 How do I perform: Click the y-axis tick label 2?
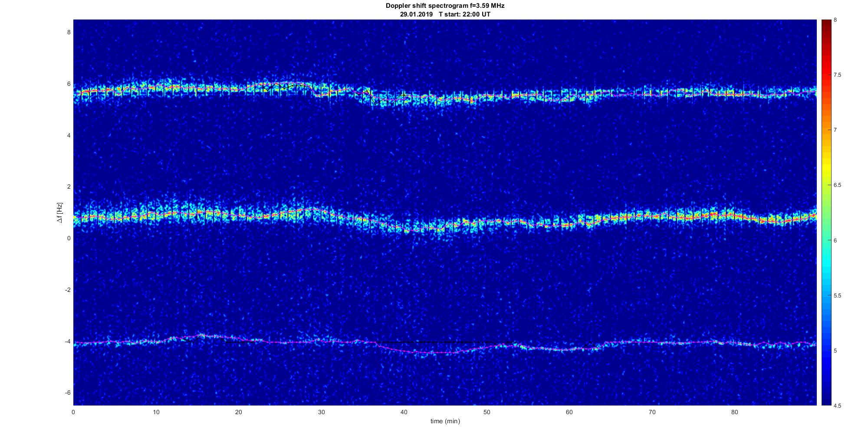point(69,186)
